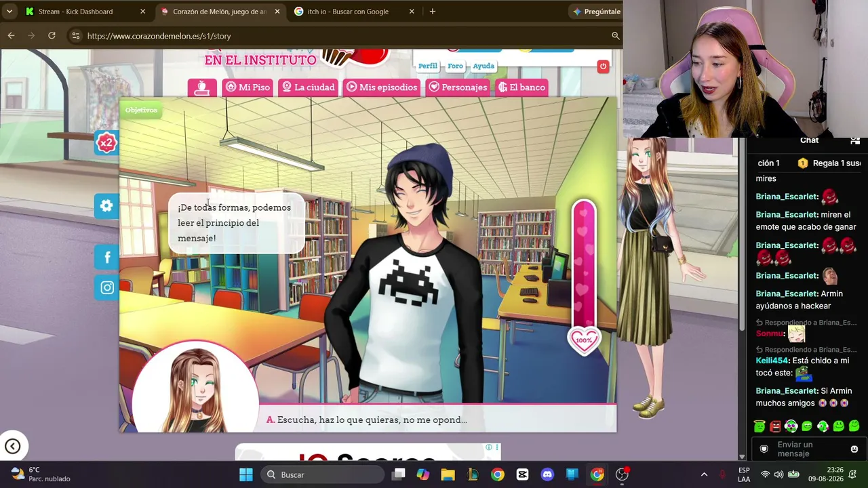Click the Objetivos button
Viewport: 868px width, 488px height.
click(141, 110)
